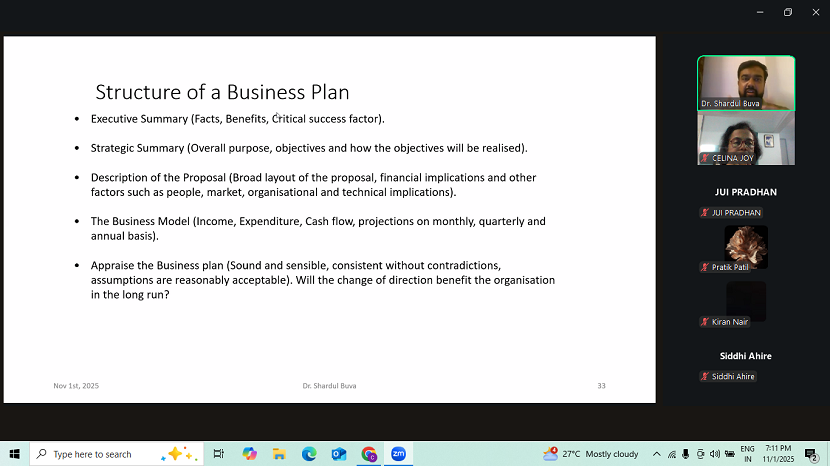This screenshot has width=830, height=466.
Task: Switch the ENG IN input language
Action: click(747, 454)
